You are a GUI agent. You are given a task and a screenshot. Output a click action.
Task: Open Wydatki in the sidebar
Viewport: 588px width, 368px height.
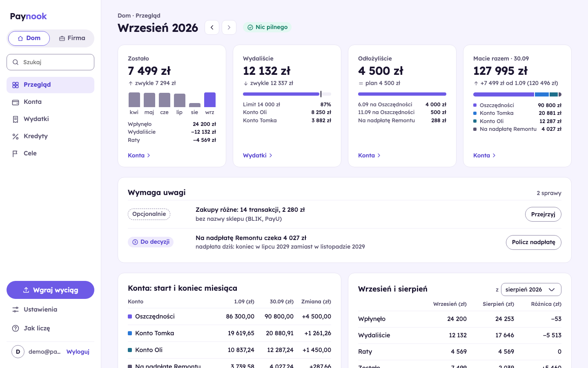[50, 119]
